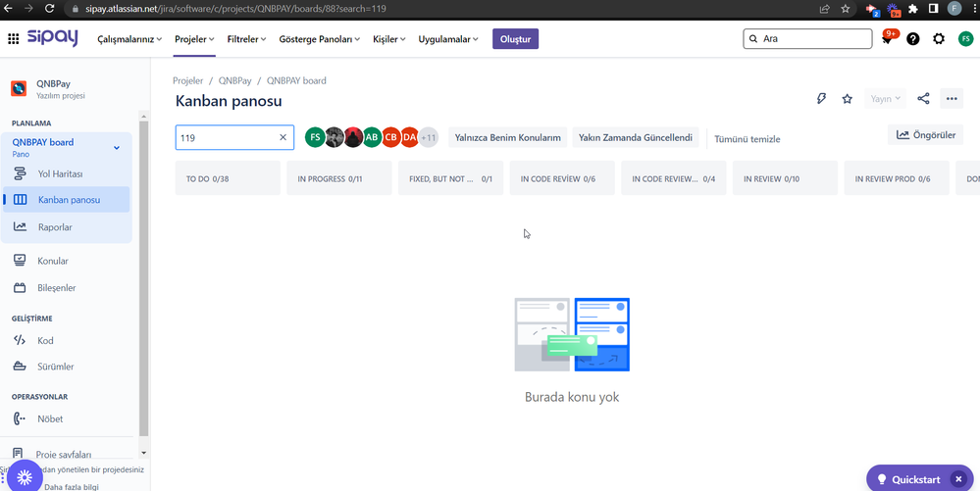Screen dimensions: 980x491
Task: Open the help question mark icon
Action: (x=913, y=39)
